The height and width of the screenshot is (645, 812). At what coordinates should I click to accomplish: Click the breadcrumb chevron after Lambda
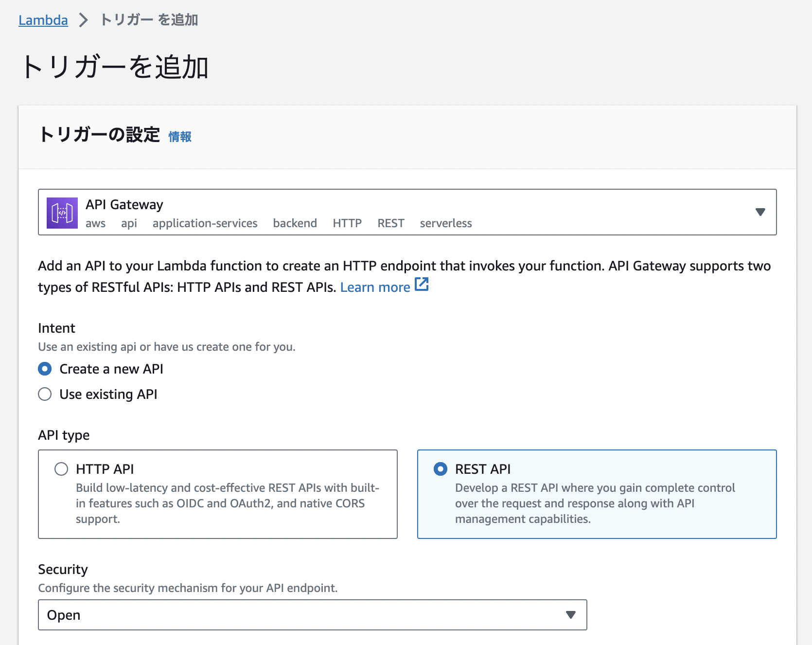pos(84,20)
